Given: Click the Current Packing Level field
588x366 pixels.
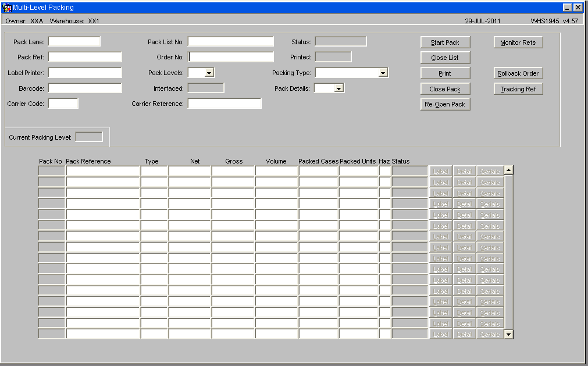Looking at the screenshot, I should click(x=89, y=137).
